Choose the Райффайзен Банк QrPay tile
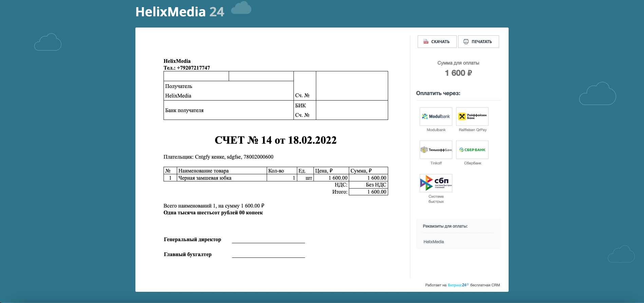Screen dimensions: 644x303 pyautogui.click(x=472, y=117)
